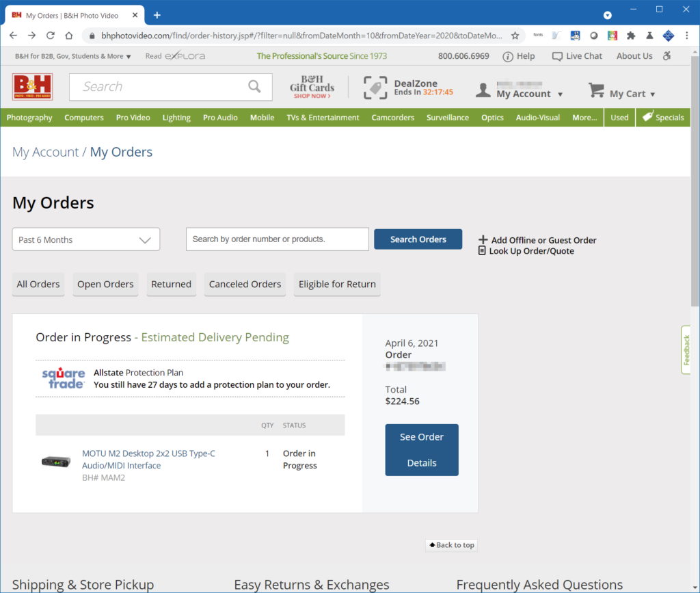Open the Audio-Visual category

click(538, 118)
